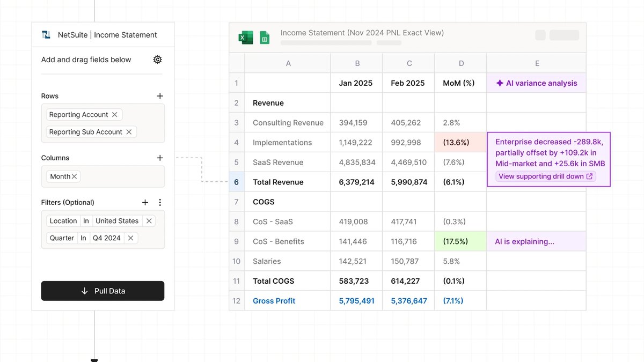Click the SaaS Revenue 4,469,510 cell
Image resolution: width=644 pixels, height=362 pixels.
point(409,162)
